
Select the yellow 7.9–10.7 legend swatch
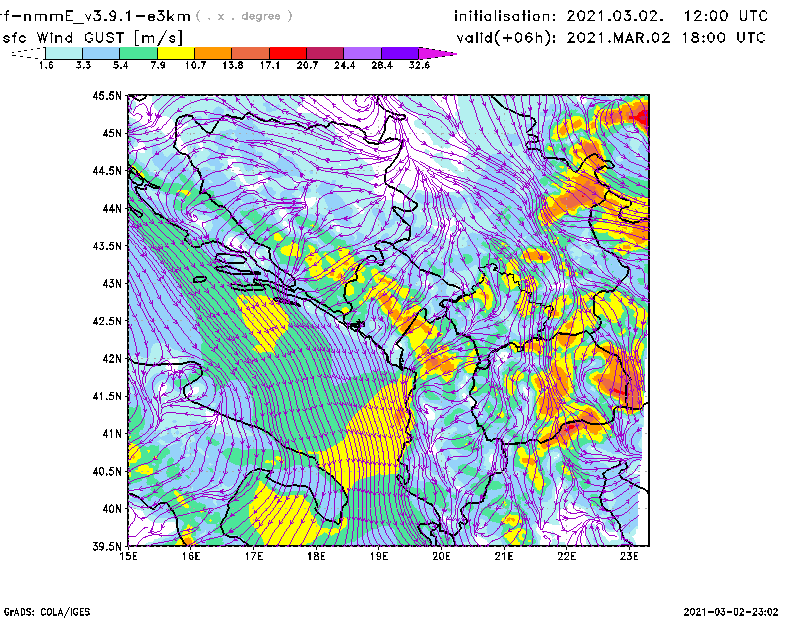[176, 53]
